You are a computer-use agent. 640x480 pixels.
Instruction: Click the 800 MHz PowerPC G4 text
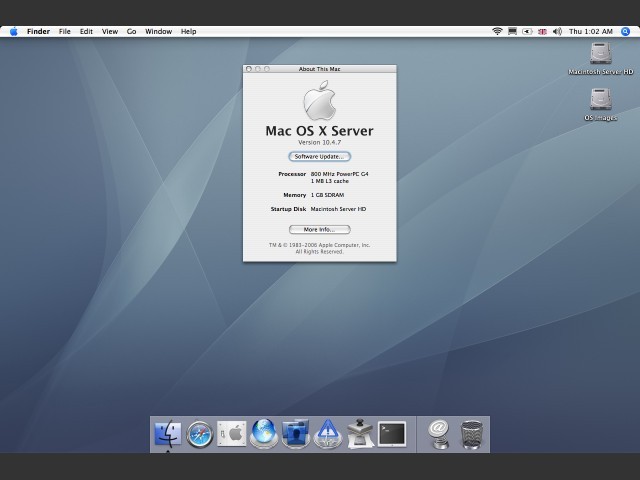[340, 174]
